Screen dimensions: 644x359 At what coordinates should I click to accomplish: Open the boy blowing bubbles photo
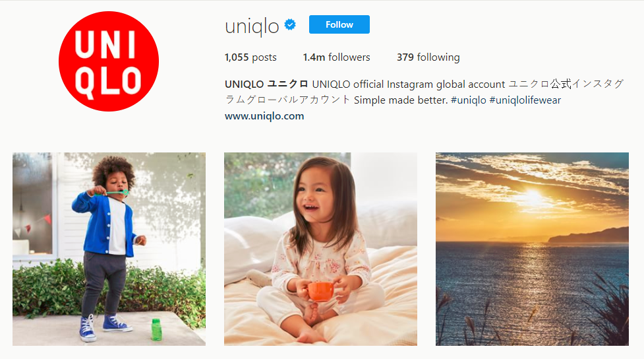[x=109, y=249]
